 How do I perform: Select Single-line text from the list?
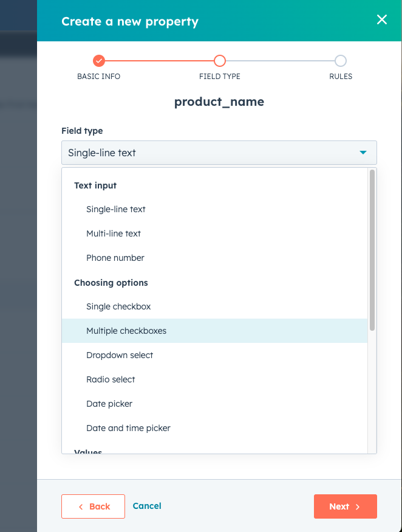tap(115, 209)
